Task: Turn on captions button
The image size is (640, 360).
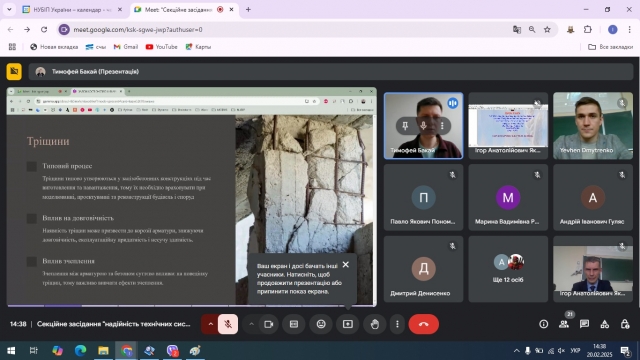Action: coord(294,324)
